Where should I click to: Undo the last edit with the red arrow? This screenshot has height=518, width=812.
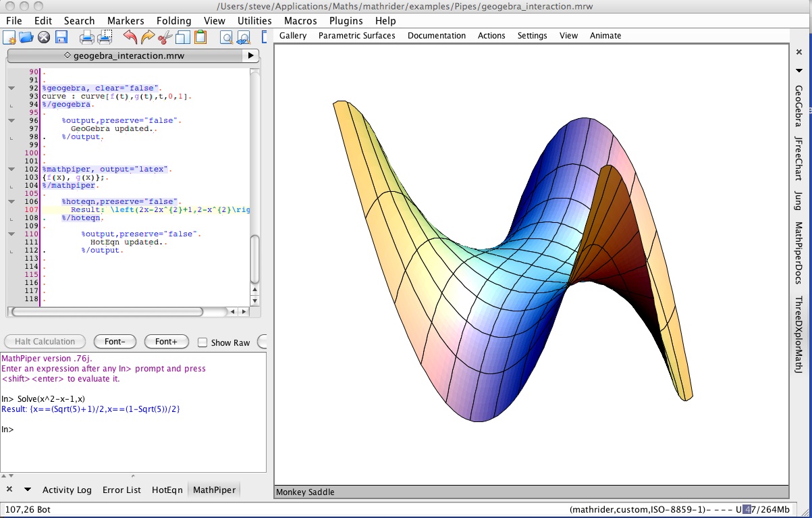click(x=130, y=37)
